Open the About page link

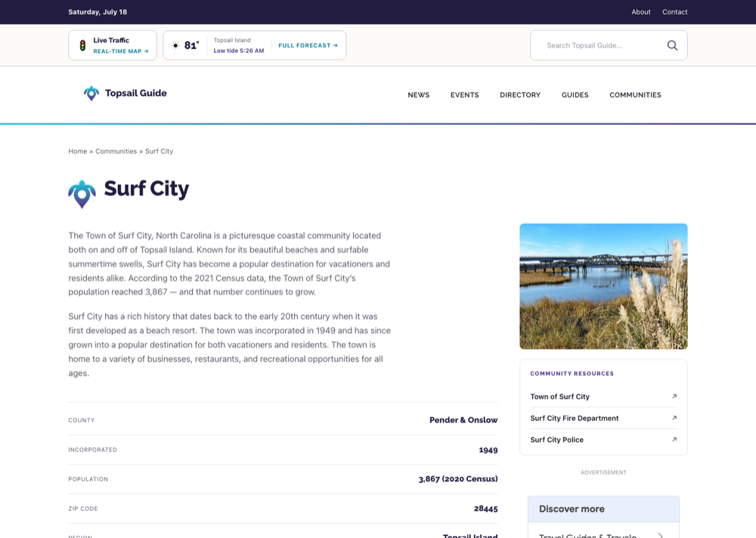click(x=641, y=12)
